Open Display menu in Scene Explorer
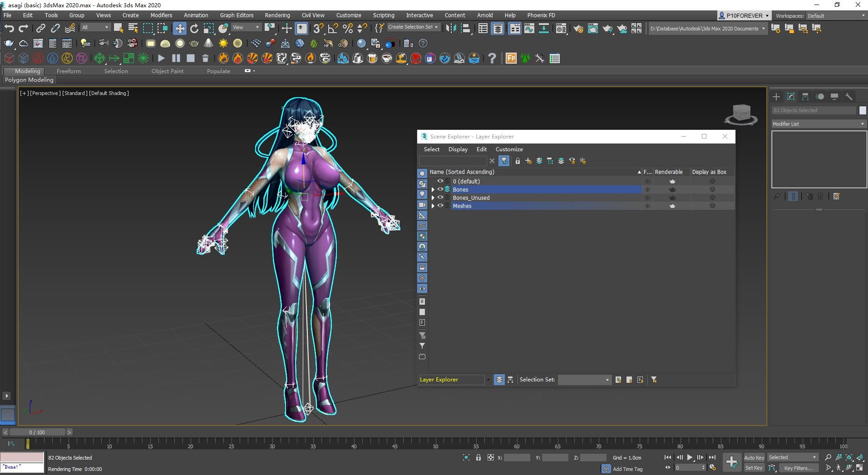 pyautogui.click(x=458, y=149)
